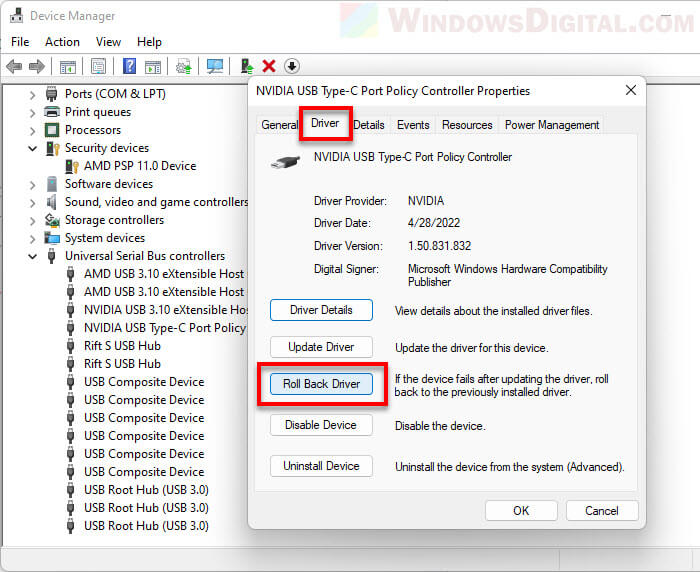Collapse the Universal Serial Bus controllers node
The width and height of the screenshot is (700, 572).
33,256
